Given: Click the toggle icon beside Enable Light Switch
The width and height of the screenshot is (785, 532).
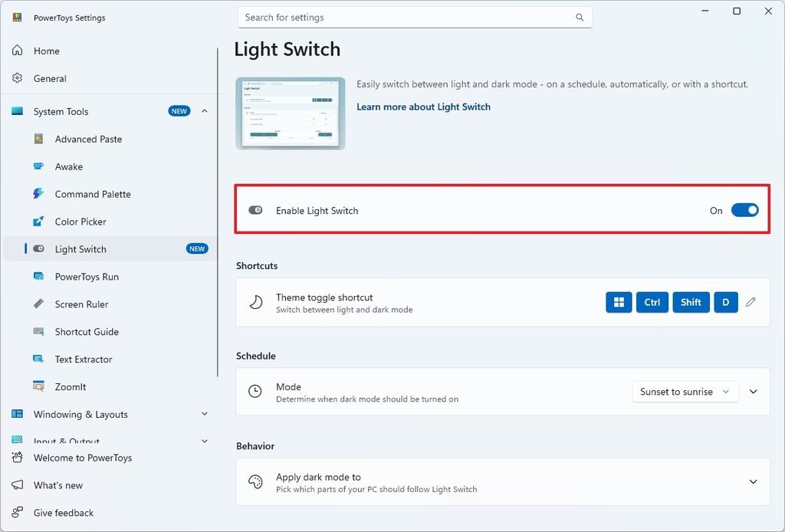Looking at the screenshot, I should [255, 210].
